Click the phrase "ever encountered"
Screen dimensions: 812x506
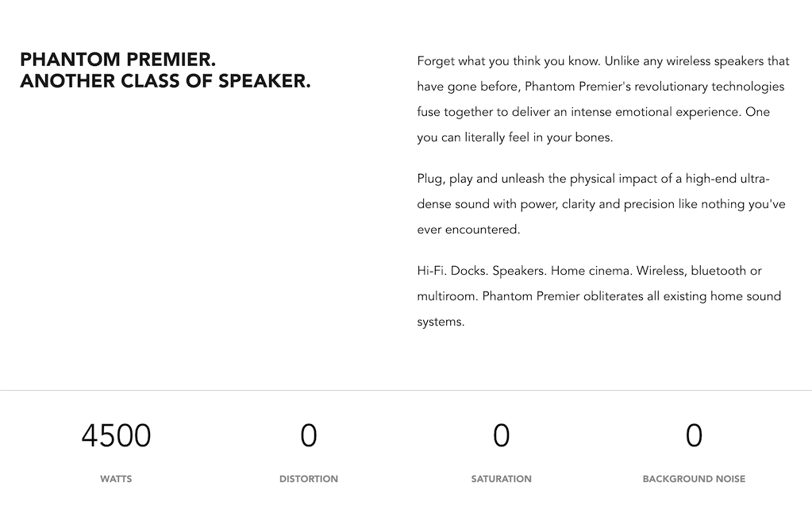[x=468, y=230]
